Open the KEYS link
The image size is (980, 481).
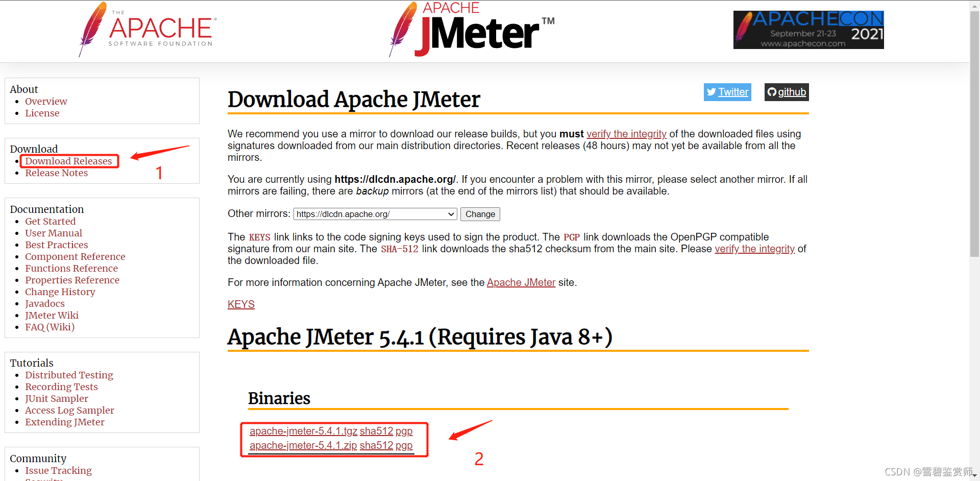pyautogui.click(x=241, y=304)
